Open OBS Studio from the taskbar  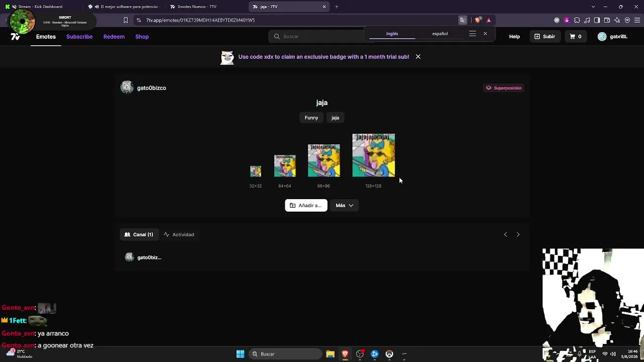360,354
